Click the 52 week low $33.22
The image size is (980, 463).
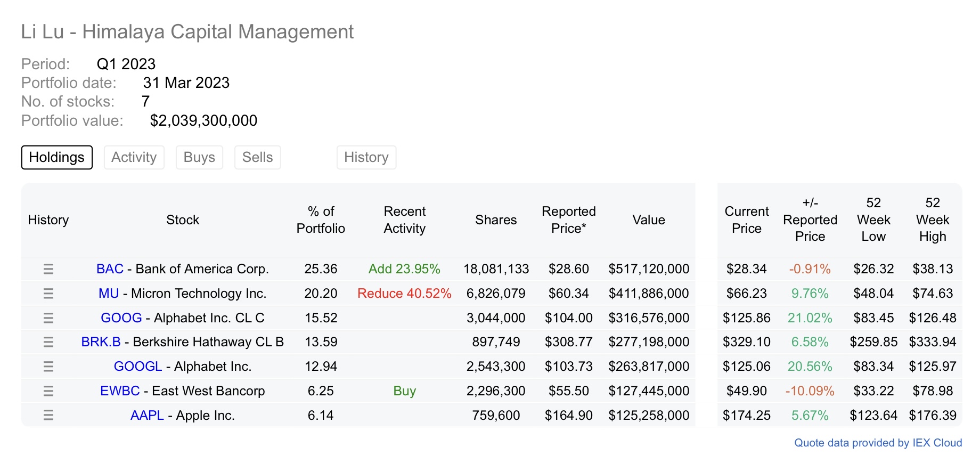873,391
